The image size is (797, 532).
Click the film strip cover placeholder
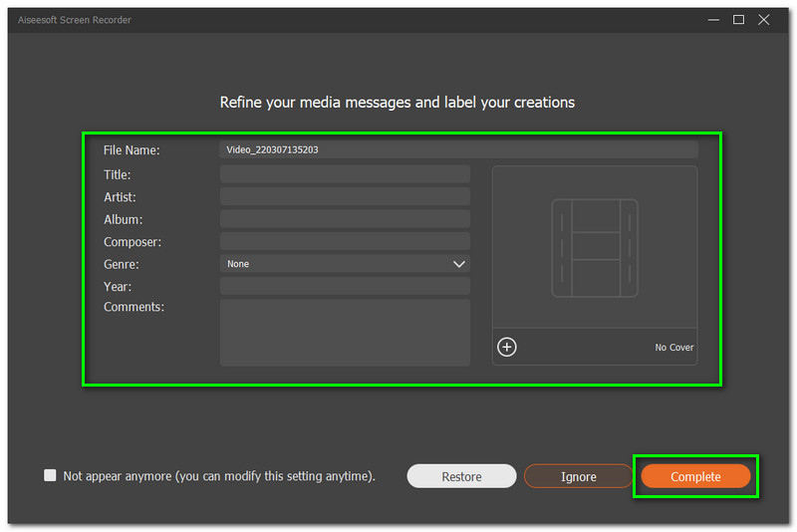[x=595, y=247]
